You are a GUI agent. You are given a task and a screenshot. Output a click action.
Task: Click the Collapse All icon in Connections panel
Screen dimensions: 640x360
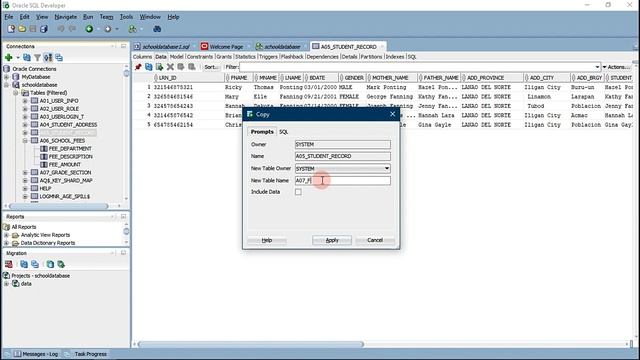(59, 58)
